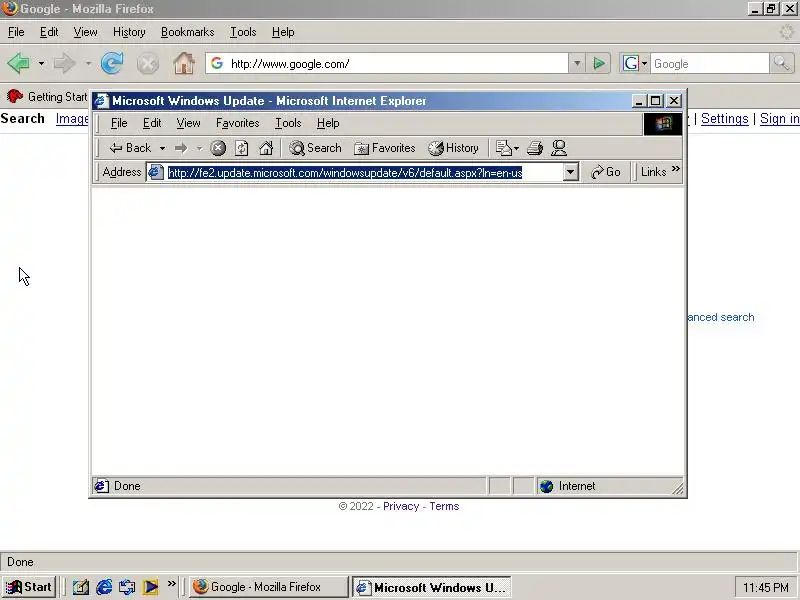Viewport: 800px width, 600px height.
Task: Click Windows Start button
Action: point(29,587)
